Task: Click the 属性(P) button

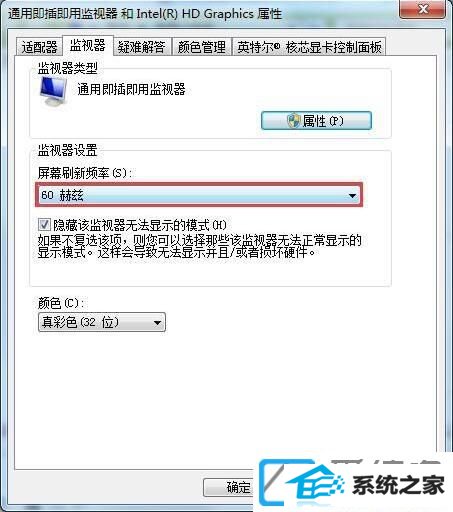Action: tap(316, 120)
